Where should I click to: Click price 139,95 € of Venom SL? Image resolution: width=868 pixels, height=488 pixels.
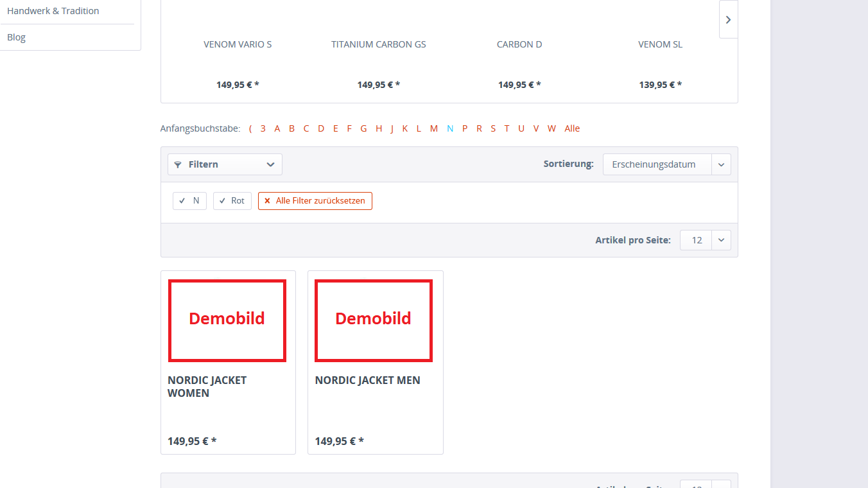661,85
